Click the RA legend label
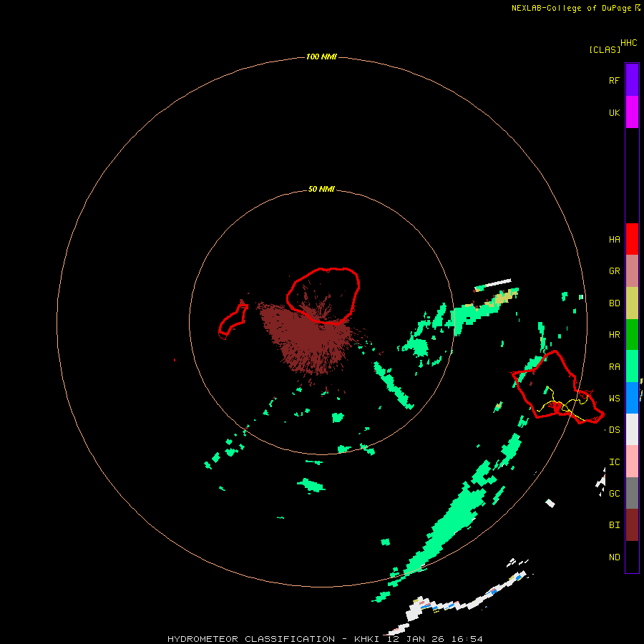This screenshot has width=644, height=644. (x=614, y=367)
